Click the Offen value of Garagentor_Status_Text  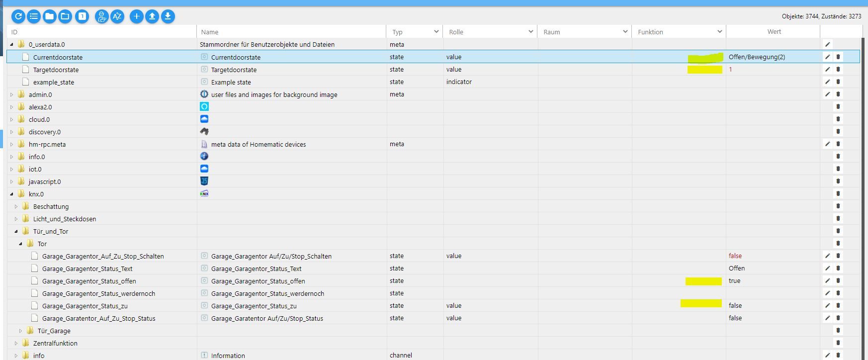click(737, 268)
